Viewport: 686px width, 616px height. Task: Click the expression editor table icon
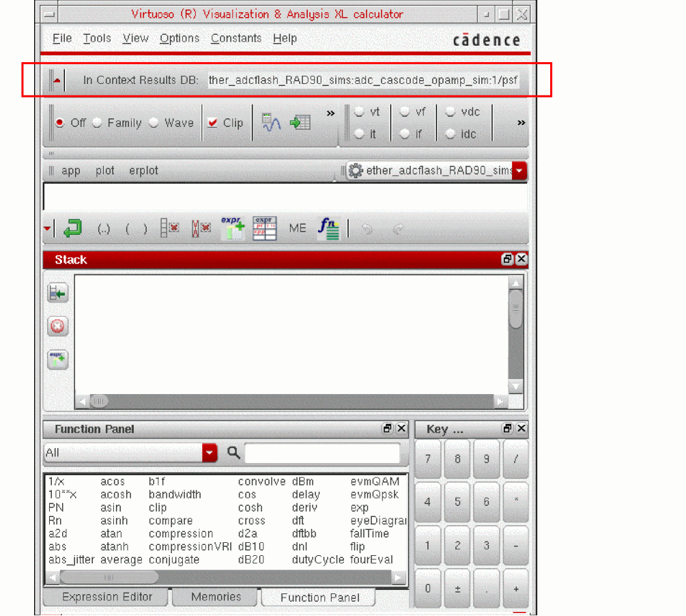[x=265, y=229]
